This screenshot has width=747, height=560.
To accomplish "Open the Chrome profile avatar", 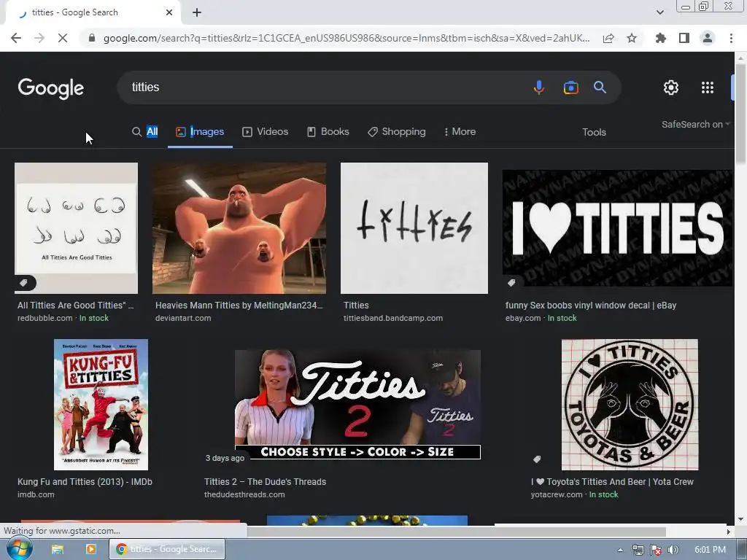I will (708, 38).
